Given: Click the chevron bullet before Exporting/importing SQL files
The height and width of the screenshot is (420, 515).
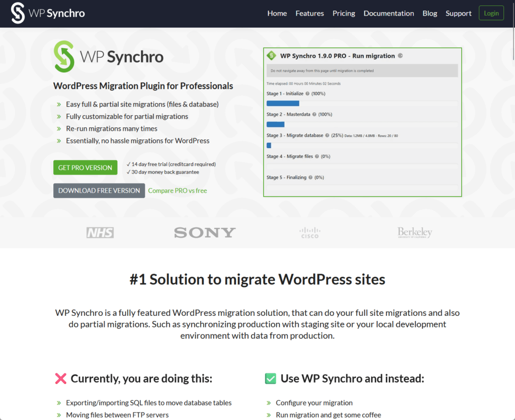Looking at the screenshot, I should (59, 403).
